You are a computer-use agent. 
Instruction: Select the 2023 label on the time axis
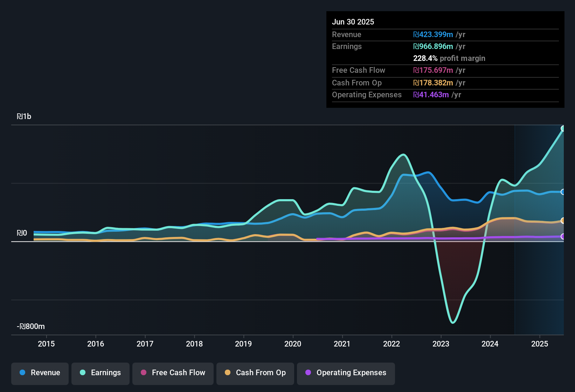click(441, 344)
